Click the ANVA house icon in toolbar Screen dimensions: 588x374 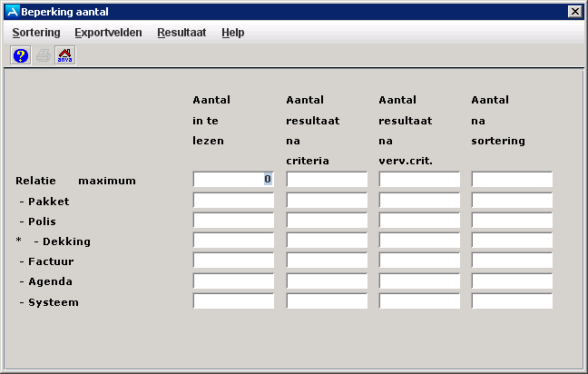click(x=65, y=55)
